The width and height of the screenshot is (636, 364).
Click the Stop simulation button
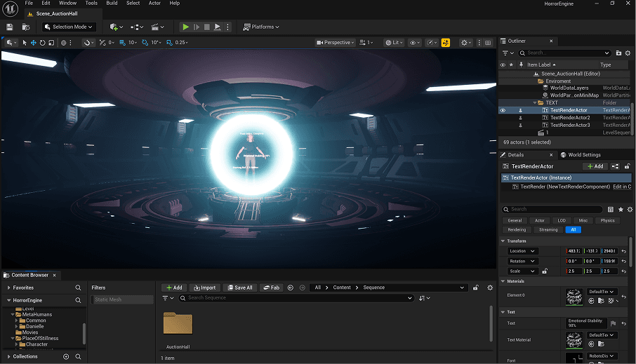coord(206,27)
